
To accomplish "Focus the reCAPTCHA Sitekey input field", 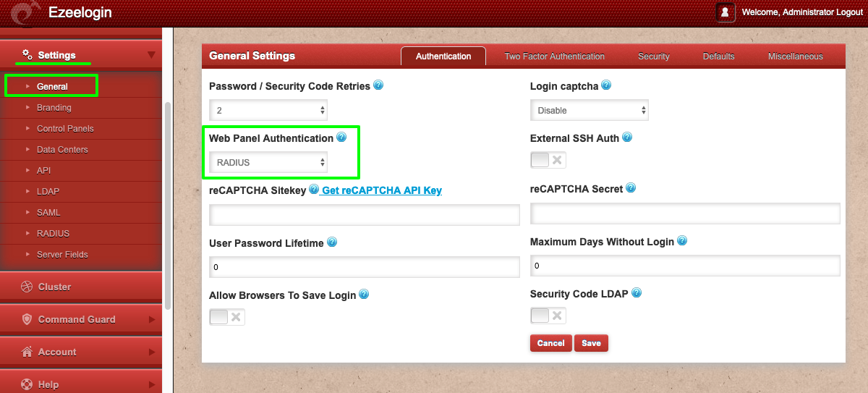I will [365, 215].
